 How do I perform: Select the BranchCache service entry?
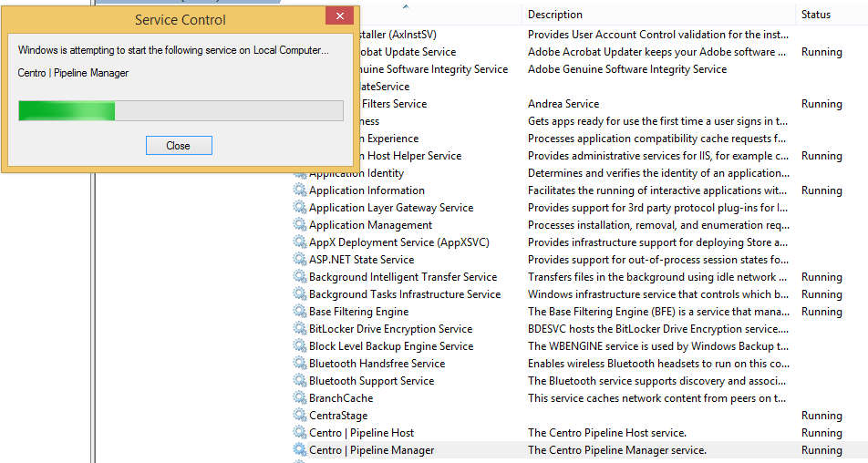click(x=341, y=398)
